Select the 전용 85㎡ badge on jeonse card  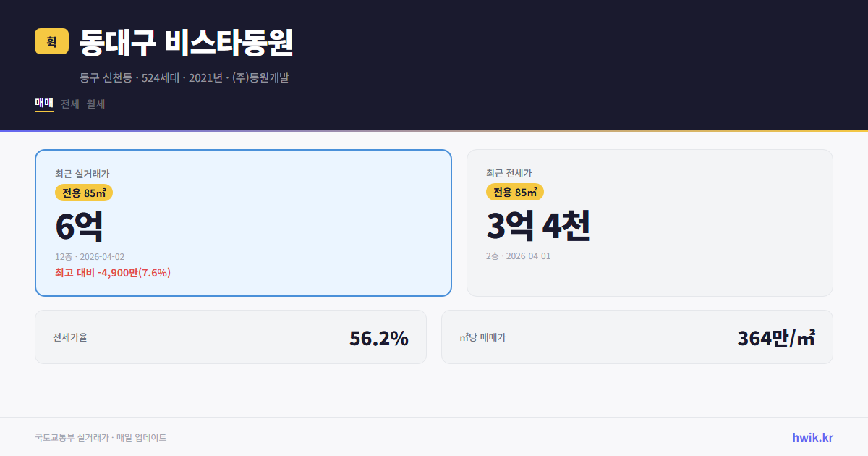point(515,193)
